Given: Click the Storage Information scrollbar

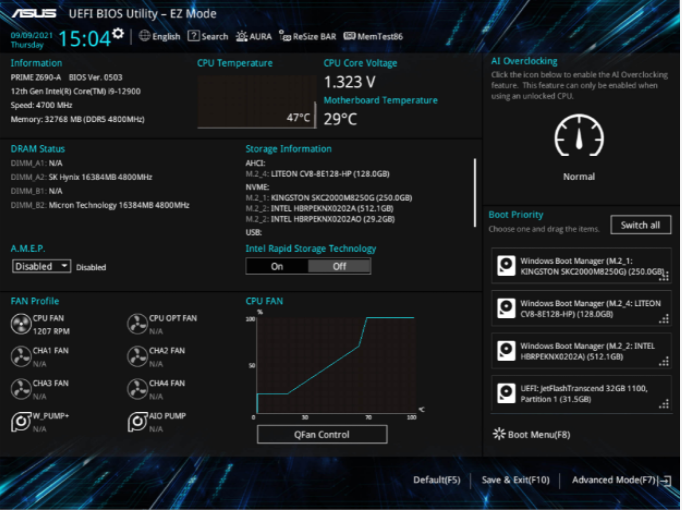Looking at the screenshot, I should 475,193.
